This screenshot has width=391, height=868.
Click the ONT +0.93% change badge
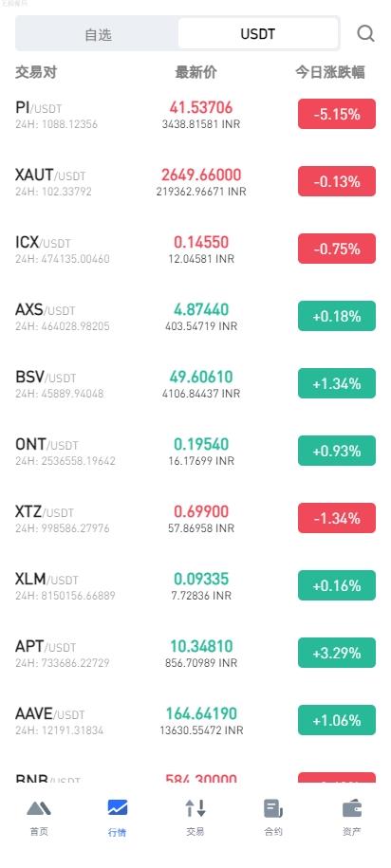point(337,451)
